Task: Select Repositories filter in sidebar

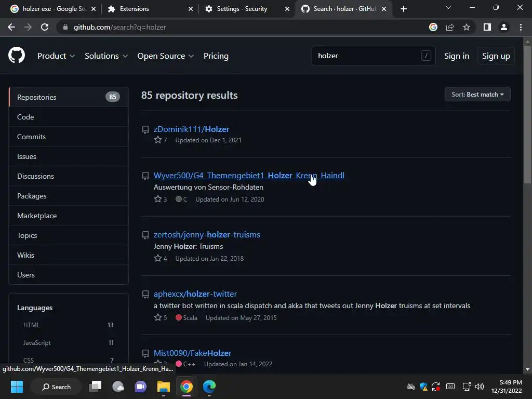Action: tap(69, 97)
